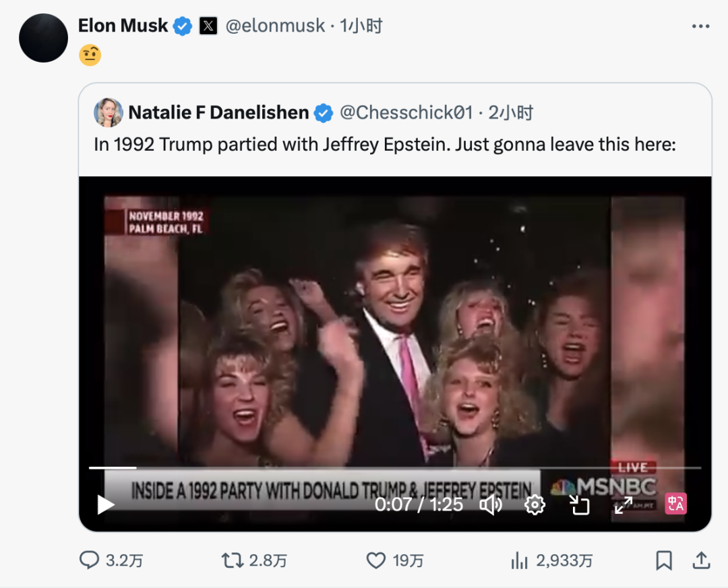Open Elon Musk's profile avatar
Image resolution: width=728 pixels, height=588 pixels.
pos(44,38)
